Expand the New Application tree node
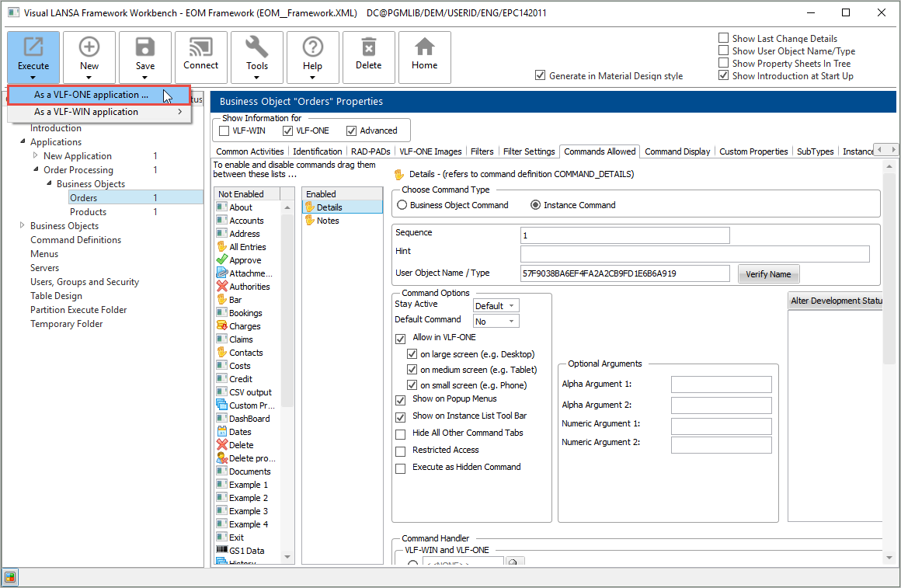The height and width of the screenshot is (588, 901). coord(36,156)
